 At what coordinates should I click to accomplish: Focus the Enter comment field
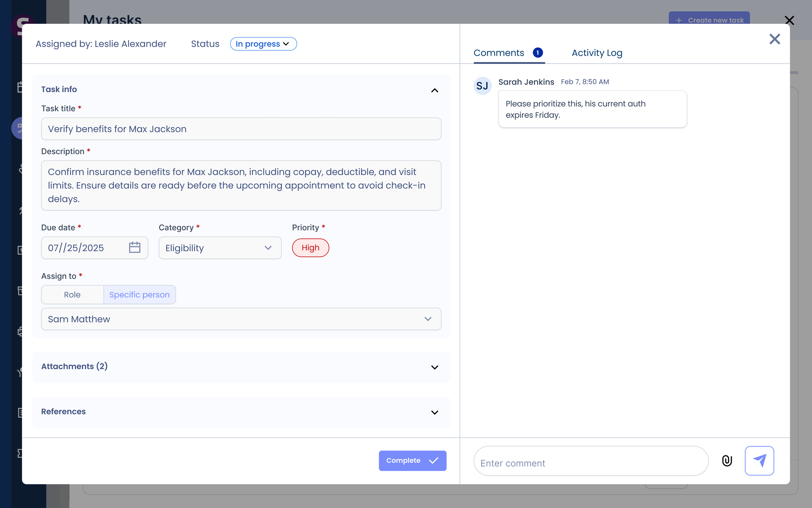coord(591,461)
